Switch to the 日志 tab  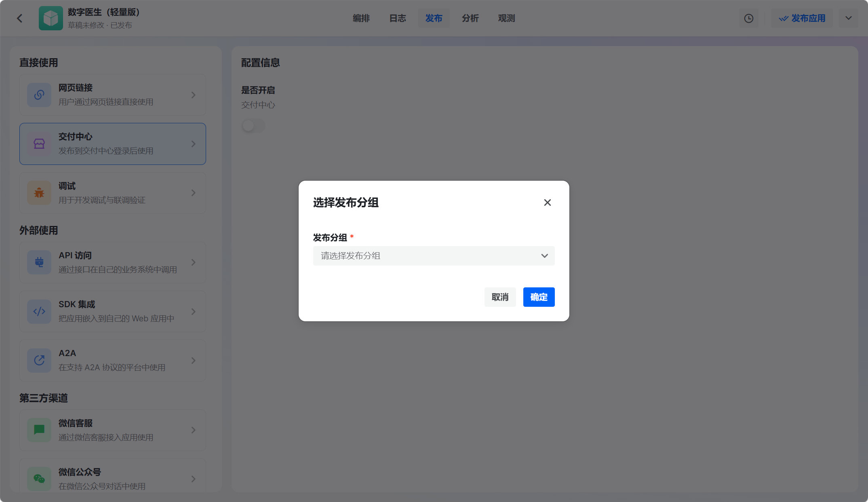click(x=398, y=18)
